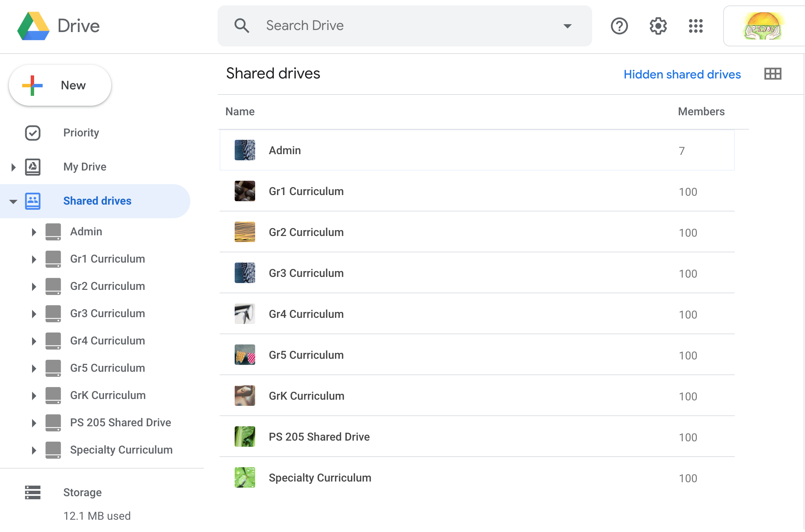
Task: Open the Google Drive home logo
Action: (58, 26)
